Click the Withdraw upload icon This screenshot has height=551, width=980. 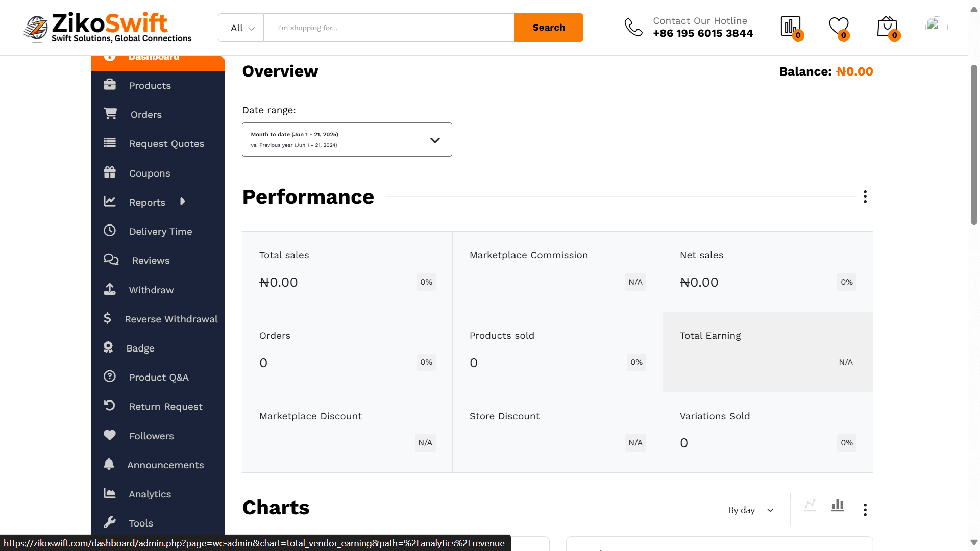coord(110,289)
